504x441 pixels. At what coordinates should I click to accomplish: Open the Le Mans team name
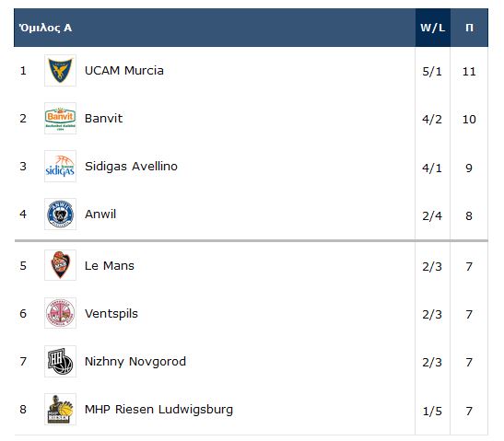pyautogui.click(x=110, y=266)
